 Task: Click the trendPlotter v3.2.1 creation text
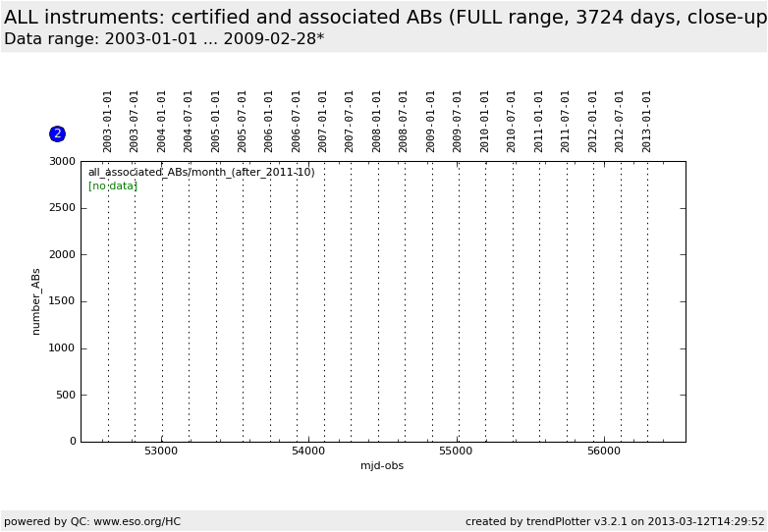tap(615, 521)
